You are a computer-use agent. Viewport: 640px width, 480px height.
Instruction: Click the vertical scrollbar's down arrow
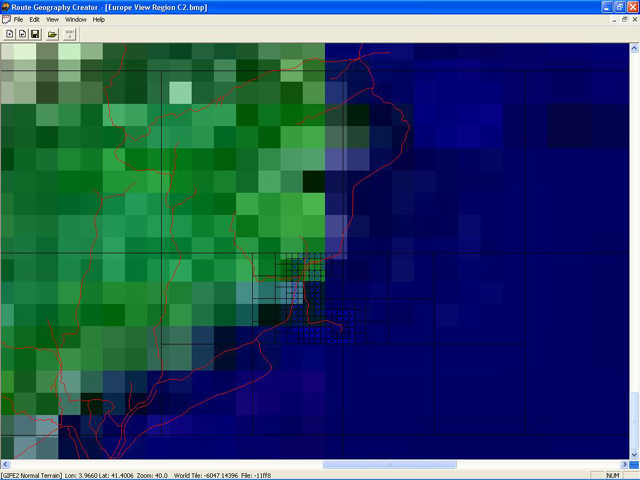(635, 454)
